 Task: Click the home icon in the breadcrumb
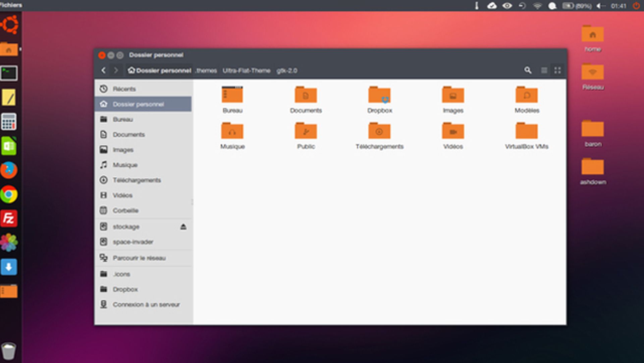(x=131, y=70)
